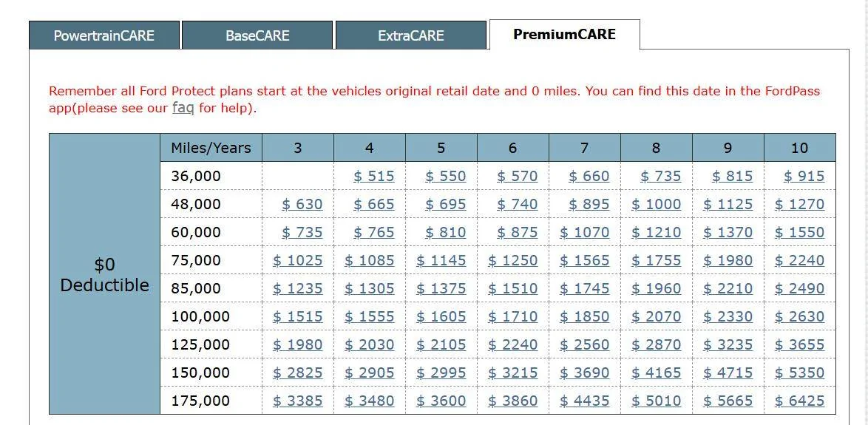This screenshot has width=868, height=425.
Task: Select the ExtraCARE tab
Action: tap(411, 35)
